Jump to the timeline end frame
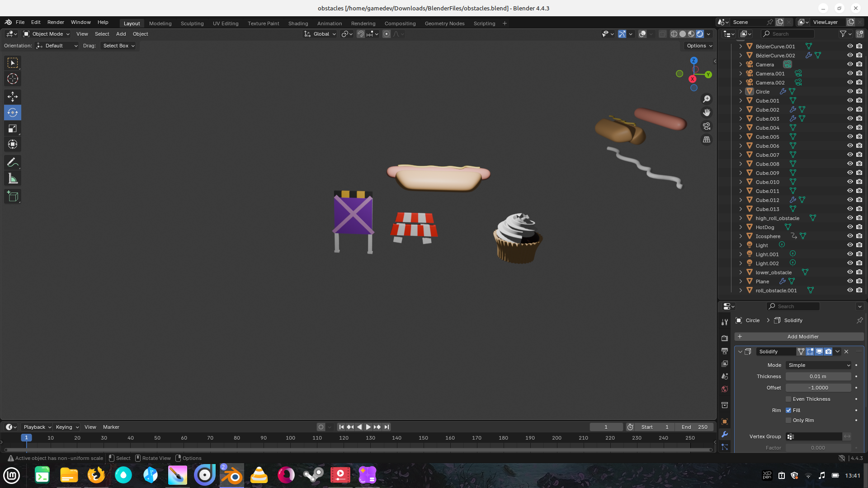Screen dimensions: 868x488 (x=387, y=427)
